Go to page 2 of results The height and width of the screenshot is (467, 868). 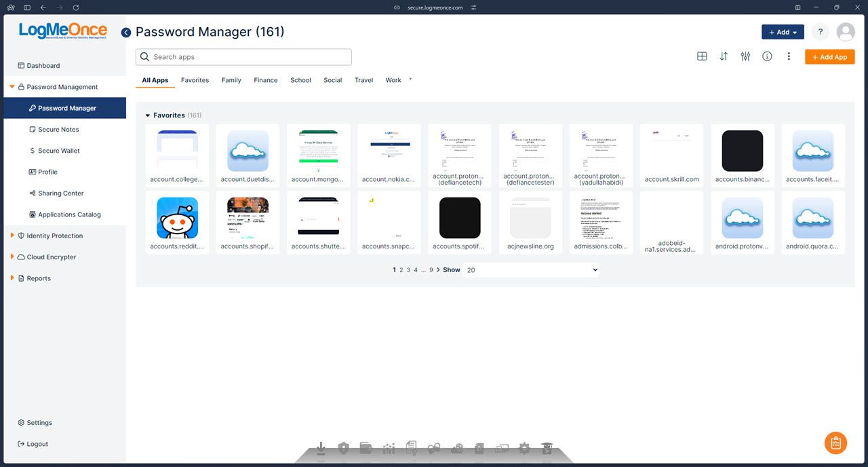[x=401, y=270]
